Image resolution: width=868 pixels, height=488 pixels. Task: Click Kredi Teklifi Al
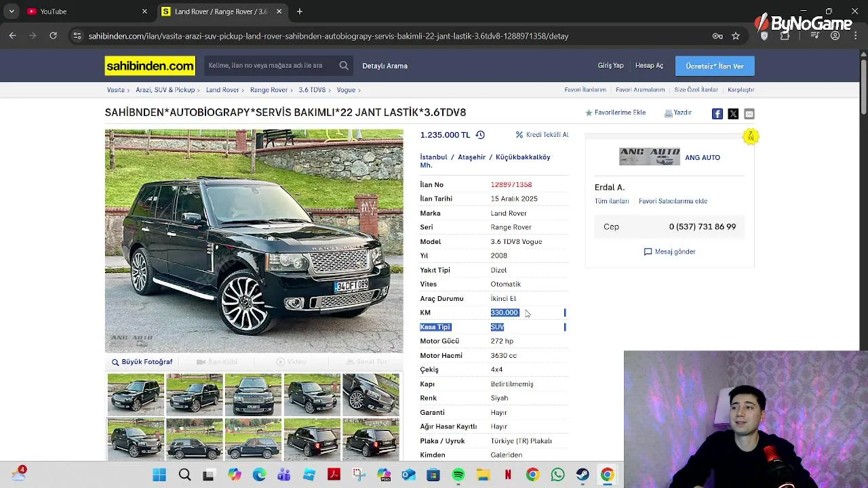[542, 135]
